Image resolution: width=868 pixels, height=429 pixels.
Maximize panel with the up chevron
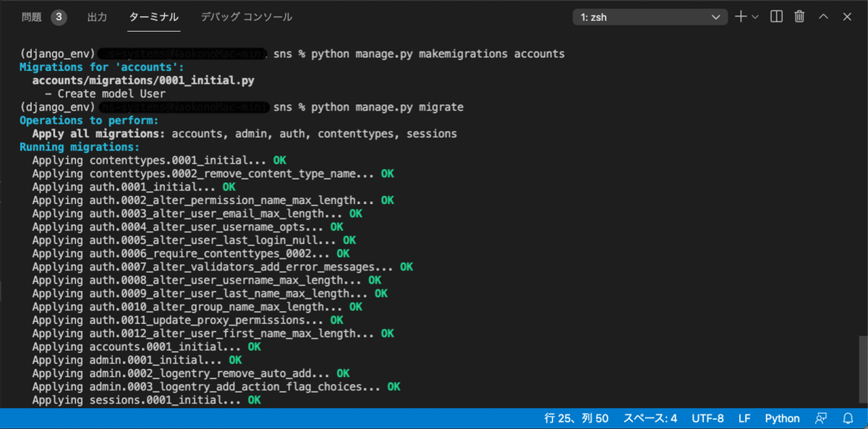[x=823, y=17]
